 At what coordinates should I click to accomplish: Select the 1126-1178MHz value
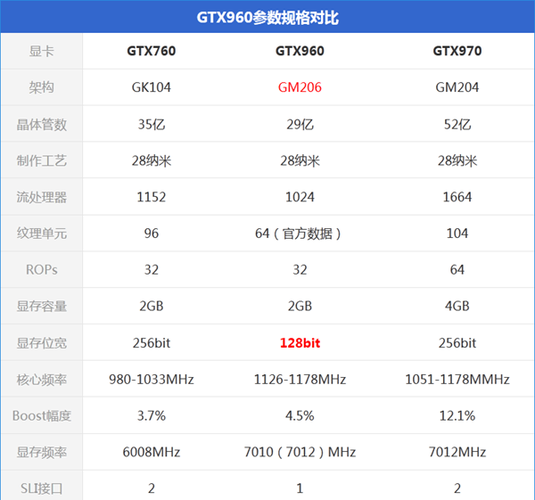click(x=300, y=380)
